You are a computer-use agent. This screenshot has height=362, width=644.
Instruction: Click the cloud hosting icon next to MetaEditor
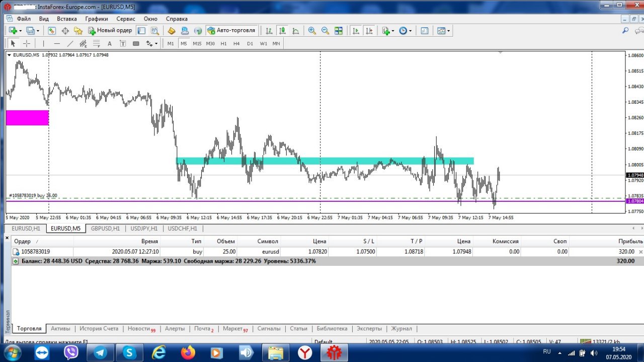pos(185,31)
